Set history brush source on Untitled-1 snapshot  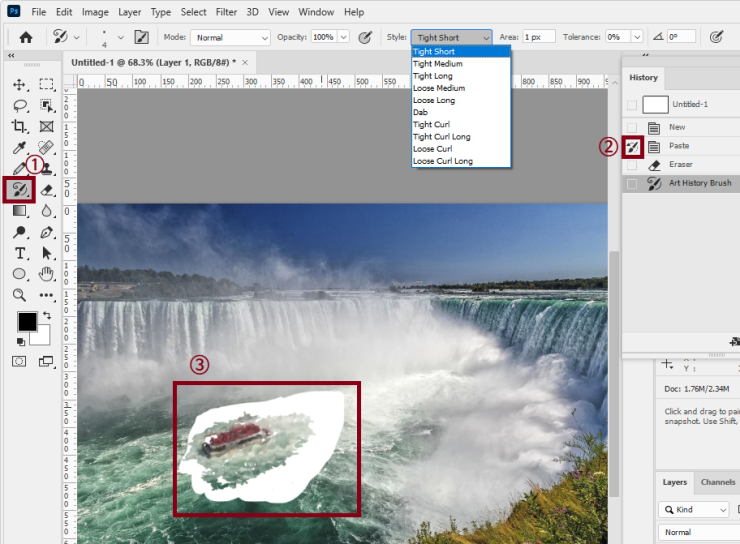pyautogui.click(x=632, y=105)
